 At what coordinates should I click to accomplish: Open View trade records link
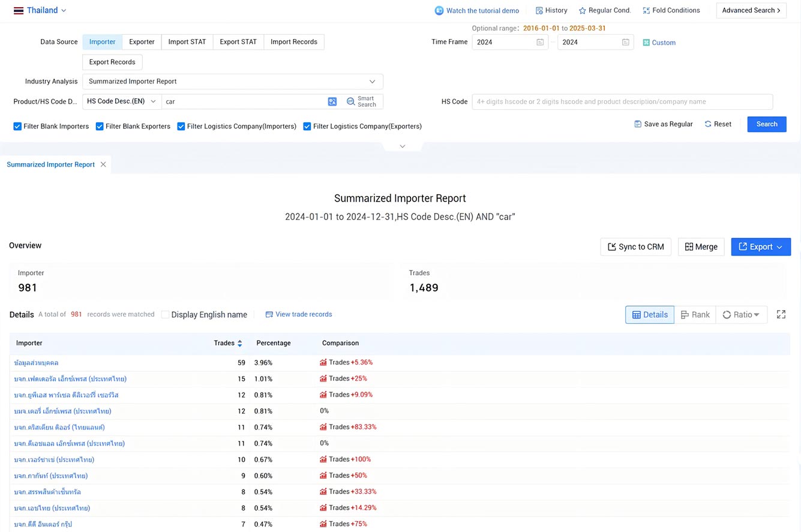pos(299,314)
